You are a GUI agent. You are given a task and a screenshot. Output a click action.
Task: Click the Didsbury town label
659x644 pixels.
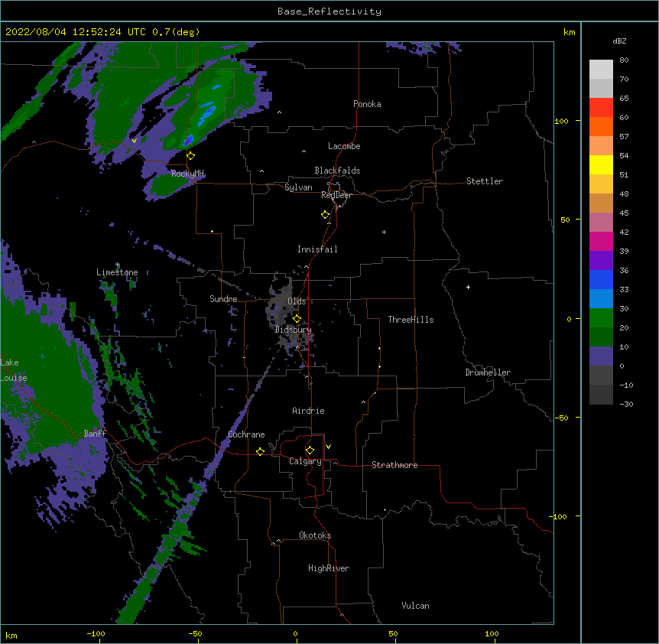[x=293, y=330]
